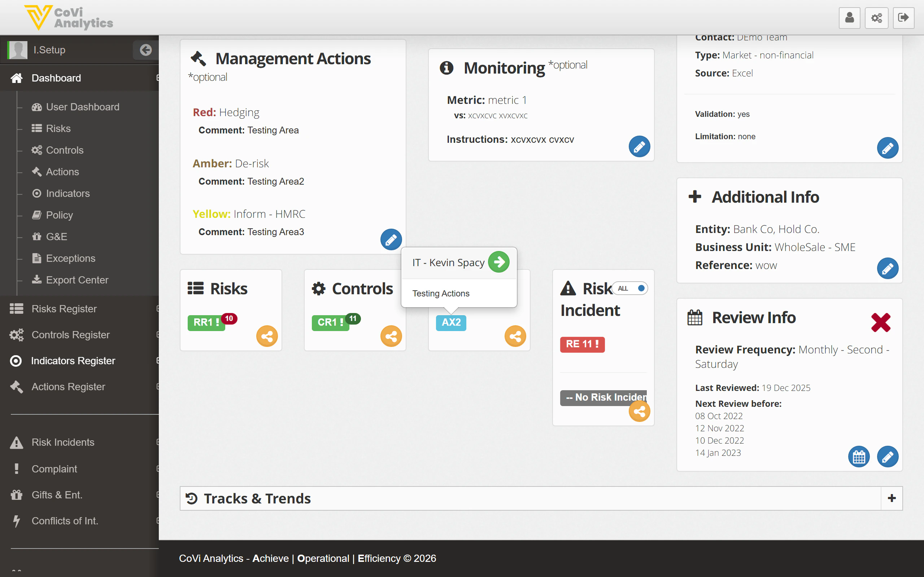Image resolution: width=924 pixels, height=577 pixels.
Task: Select Export Center in sidebar menu
Action: coord(77,280)
